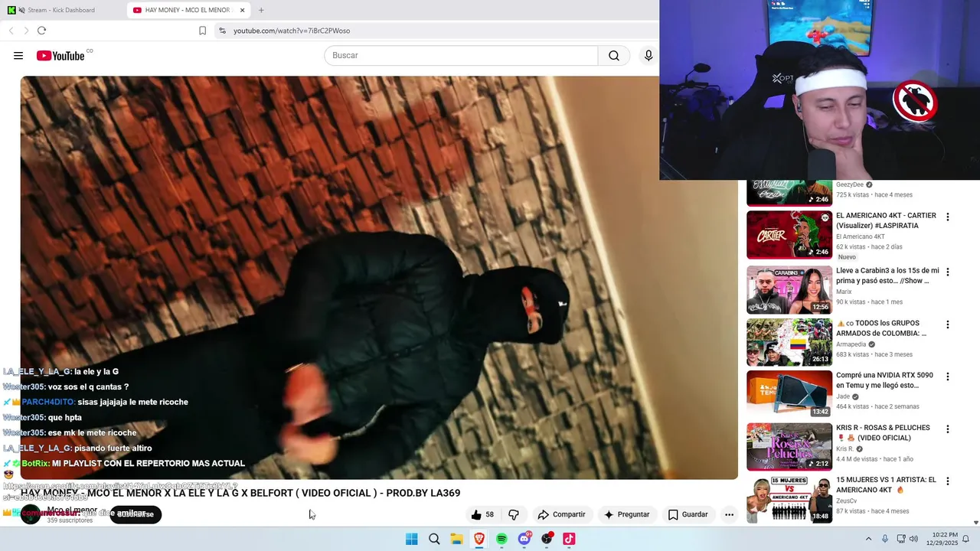Viewport: 980px width, 551px height.
Task: Open the YouTube hamburger guide menu
Action: 18,56
